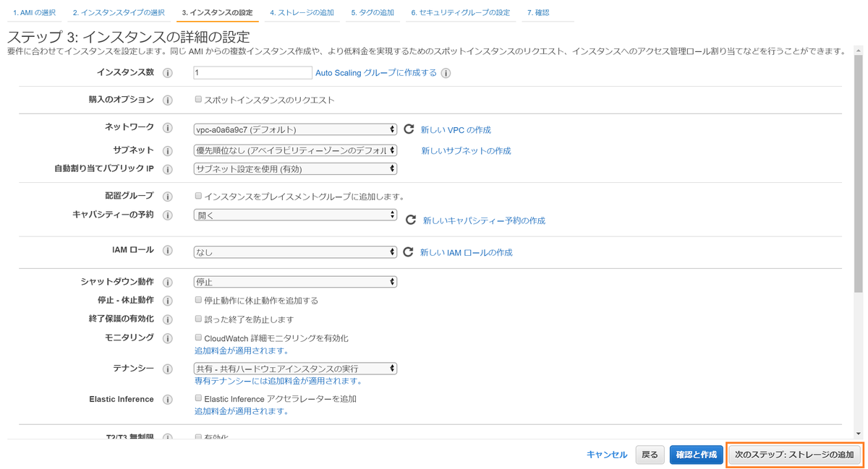868x469 pixels.
Task: Refresh the network VPC list
Action: pos(410,129)
